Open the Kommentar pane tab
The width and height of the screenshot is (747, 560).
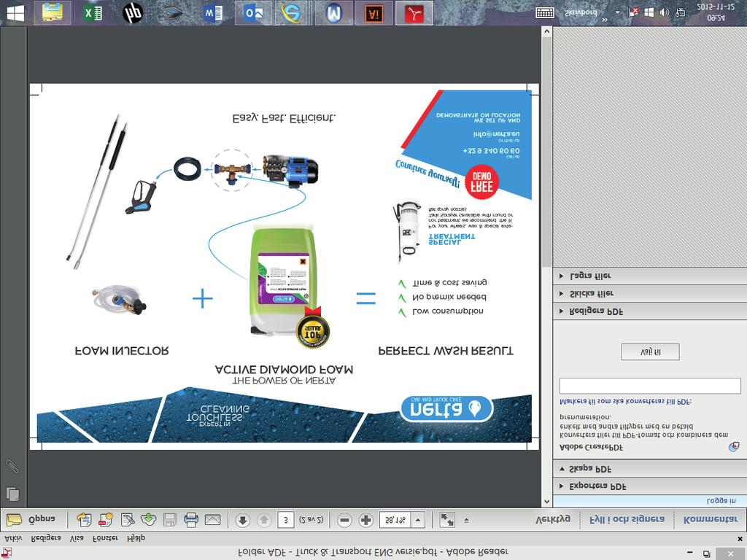[x=711, y=519]
